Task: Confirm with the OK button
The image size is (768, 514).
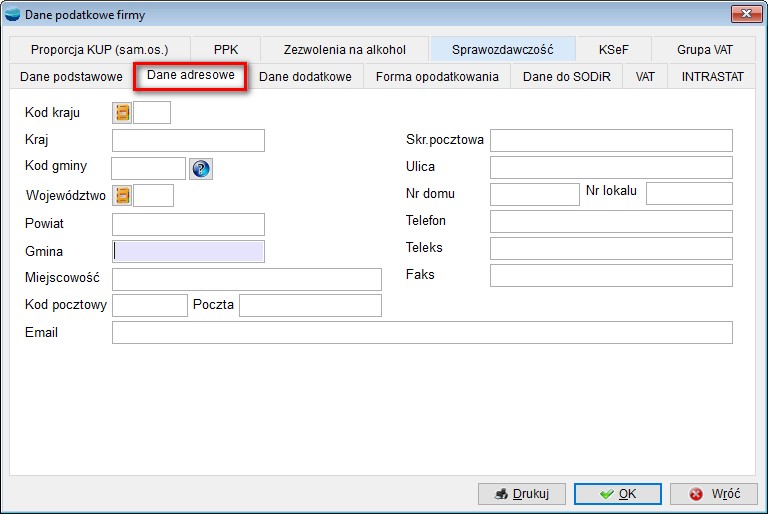Action: tap(617, 494)
